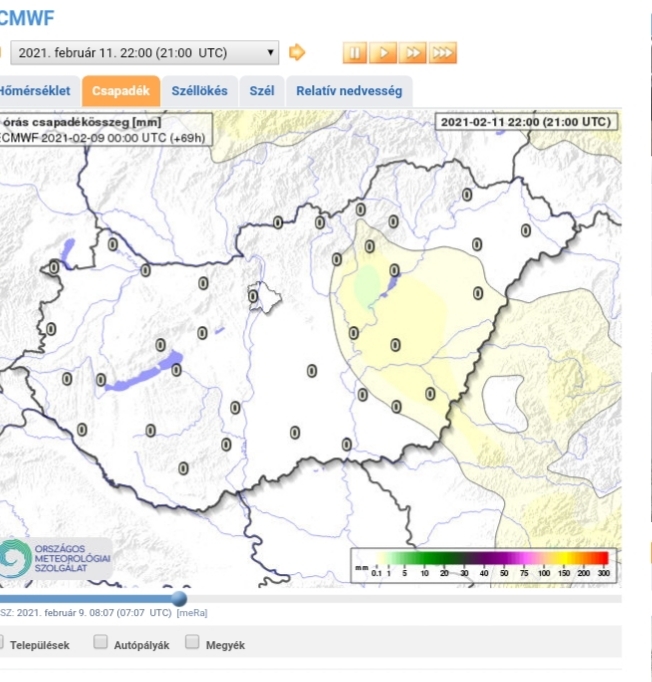Step to next time with orange arrow

(297, 52)
